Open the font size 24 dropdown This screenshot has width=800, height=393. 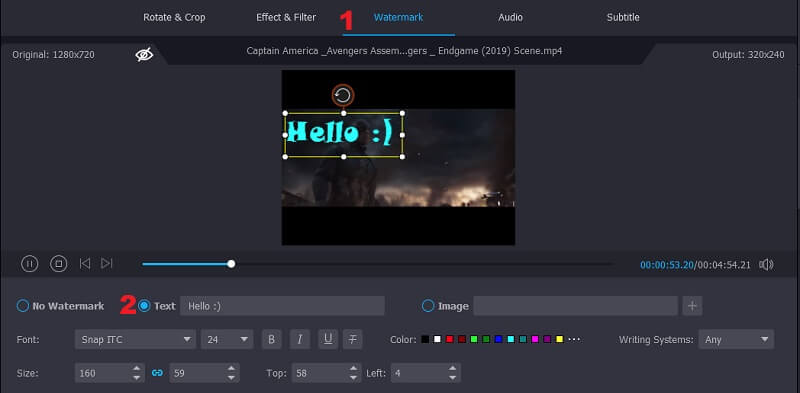(227, 339)
